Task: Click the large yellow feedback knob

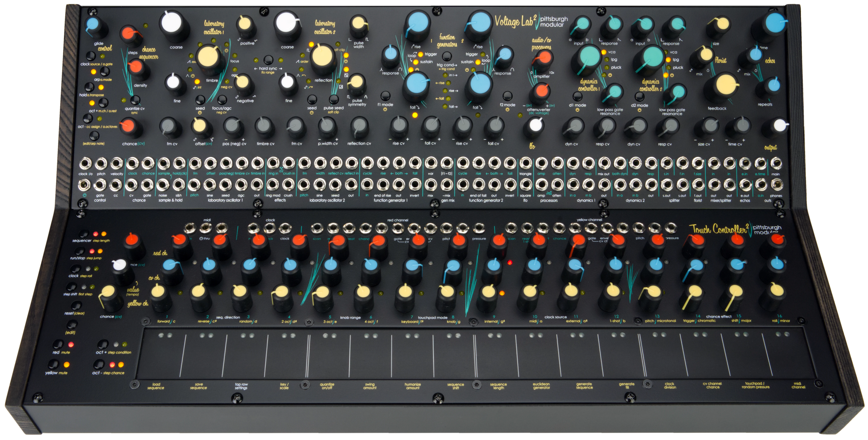Action: pos(726,84)
